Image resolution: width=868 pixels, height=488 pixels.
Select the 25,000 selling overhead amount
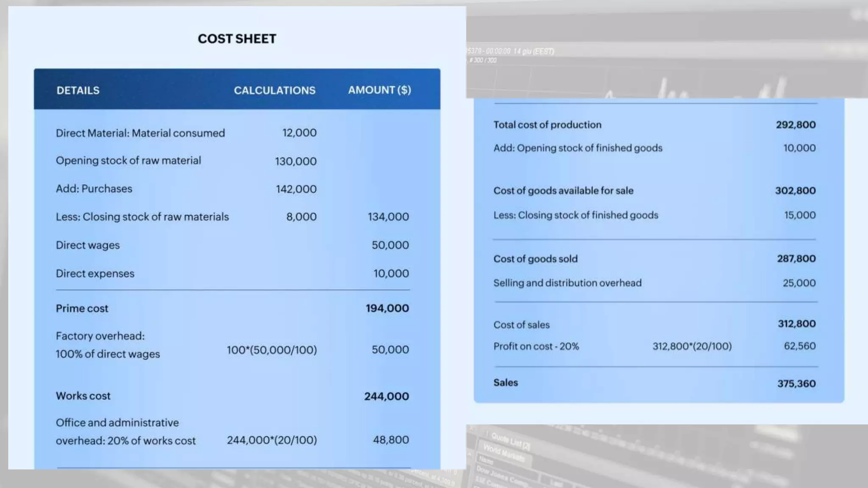799,283
